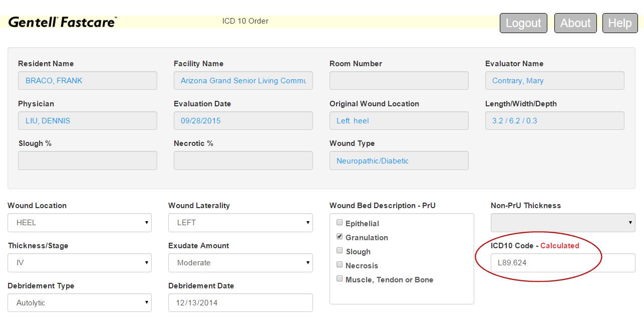This screenshot has width=644, height=332.
Task: Check the Necrosis checkbox
Action: (x=340, y=265)
